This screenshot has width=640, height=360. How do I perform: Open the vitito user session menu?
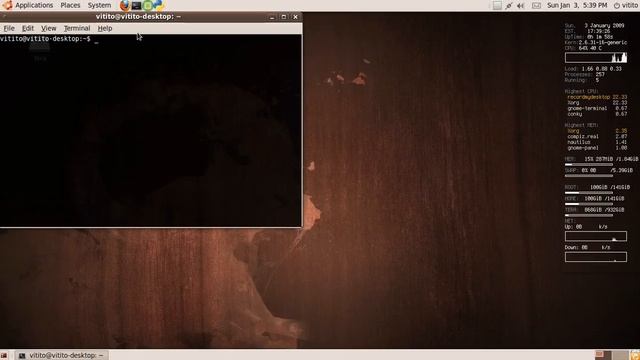click(626, 5)
